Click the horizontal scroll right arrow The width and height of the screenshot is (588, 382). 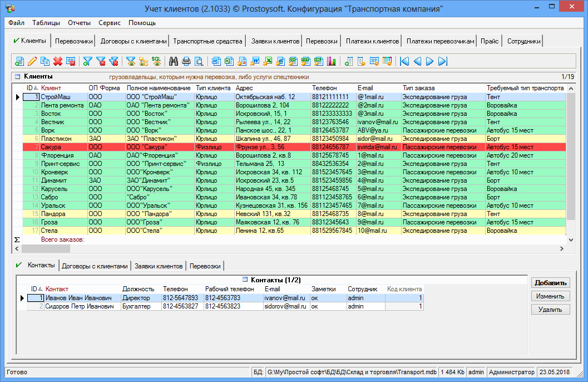[x=562, y=248]
